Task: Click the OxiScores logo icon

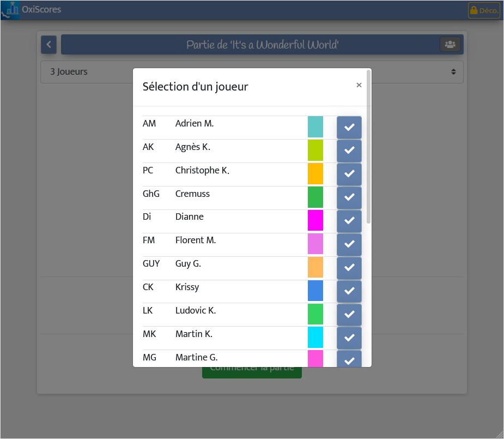Action: pyautogui.click(x=10, y=10)
